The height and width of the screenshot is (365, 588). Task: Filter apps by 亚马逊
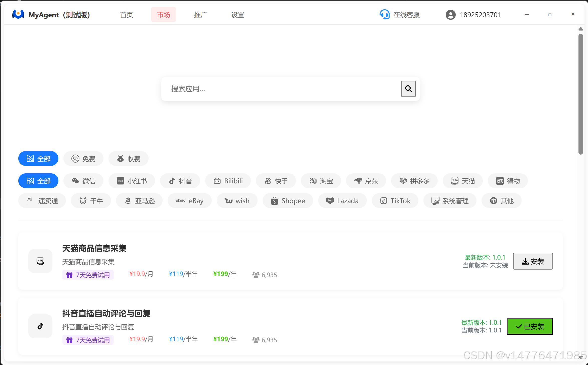(139, 201)
